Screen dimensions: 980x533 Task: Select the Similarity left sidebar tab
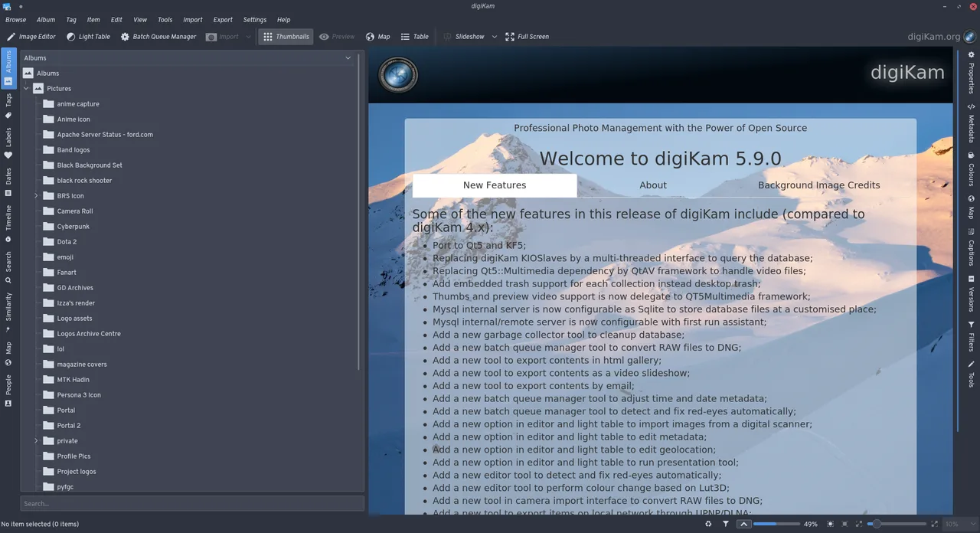coord(8,312)
